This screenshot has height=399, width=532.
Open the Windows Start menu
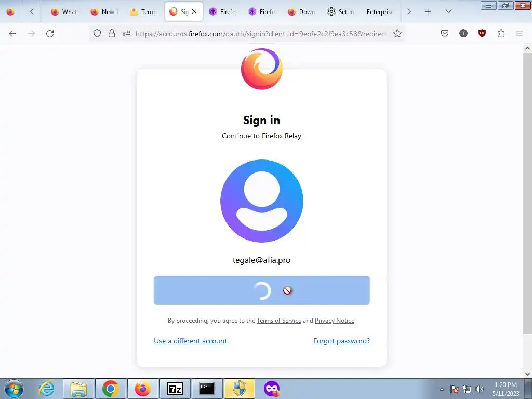[14, 389]
